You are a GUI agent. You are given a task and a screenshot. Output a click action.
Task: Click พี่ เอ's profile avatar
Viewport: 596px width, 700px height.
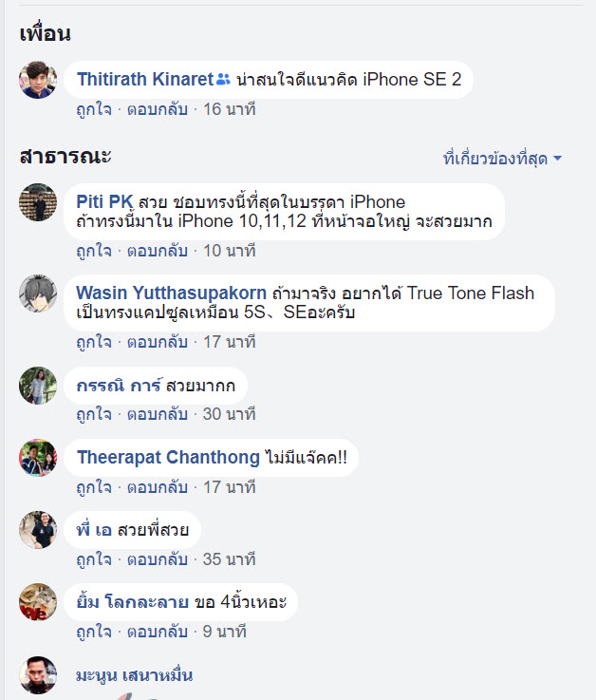[x=38, y=530]
